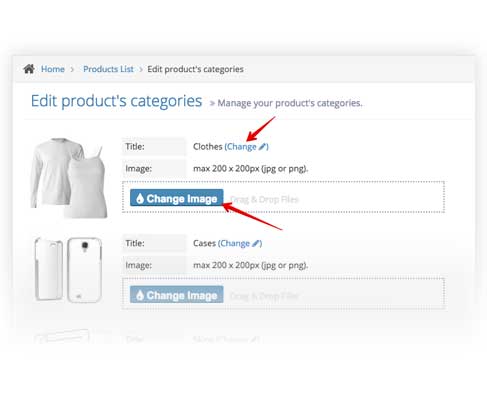Open the Home breadcrumb link

pos(53,69)
